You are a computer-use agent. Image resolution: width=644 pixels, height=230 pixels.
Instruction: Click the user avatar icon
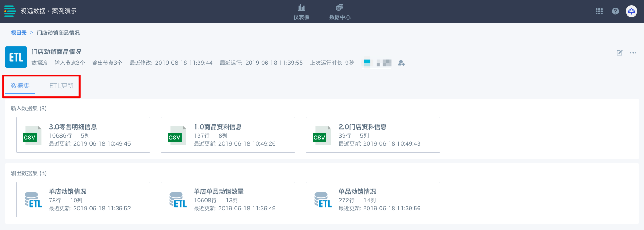(x=631, y=11)
